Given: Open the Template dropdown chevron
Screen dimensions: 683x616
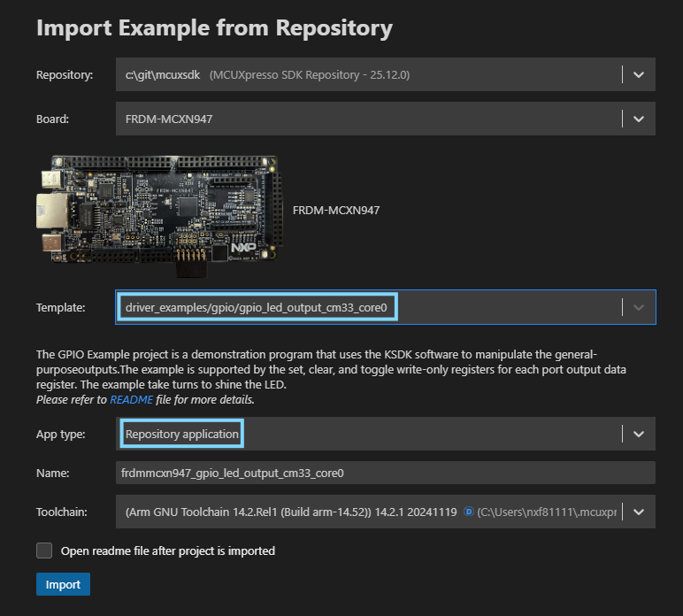Looking at the screenshot, I should pos(639,308).
